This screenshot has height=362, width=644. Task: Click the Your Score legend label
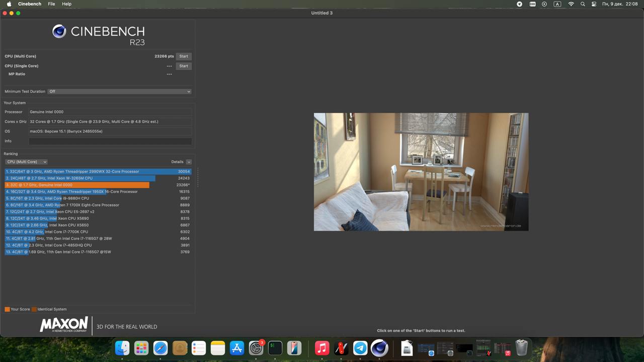(x=20, y=309)
